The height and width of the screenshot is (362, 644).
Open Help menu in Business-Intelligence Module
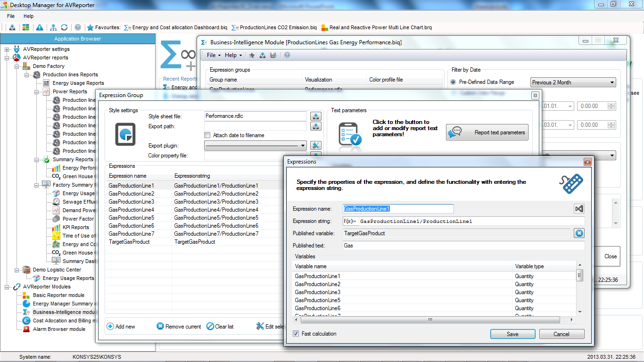(233, 55)
